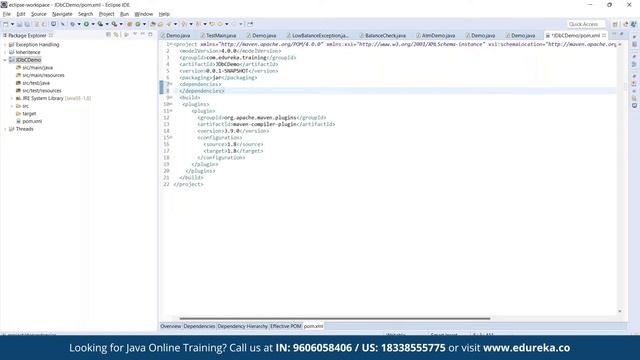This screenshot has height=360, width=640.
Task: Click the Save All toolbar icon
Action: [x=27, y=24]
